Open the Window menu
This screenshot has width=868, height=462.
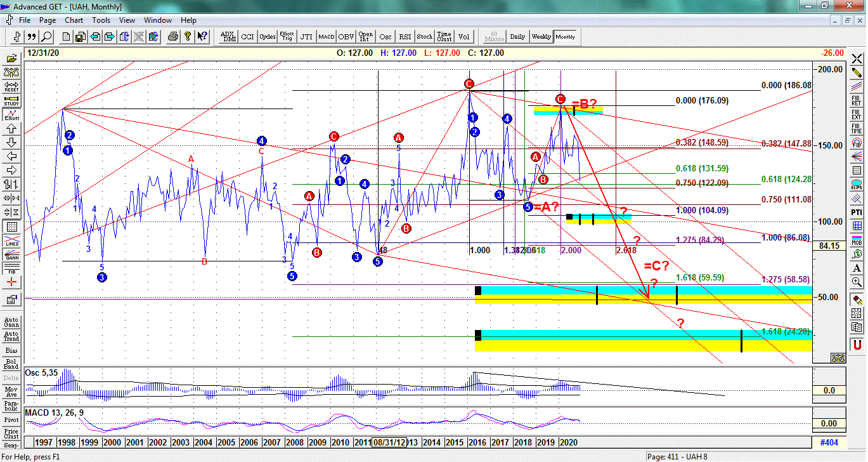(x=158, y=20)
